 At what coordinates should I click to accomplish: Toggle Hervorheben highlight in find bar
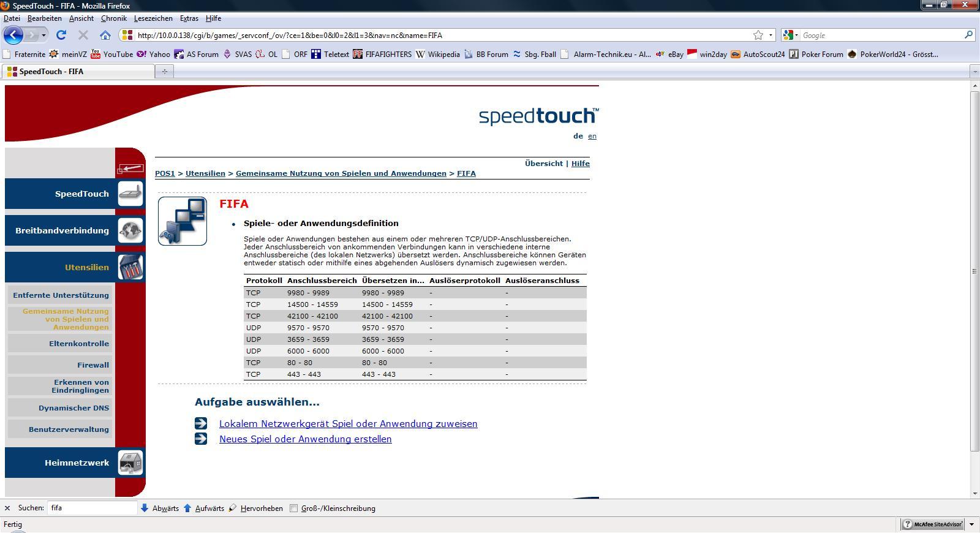tap(256, 508)
